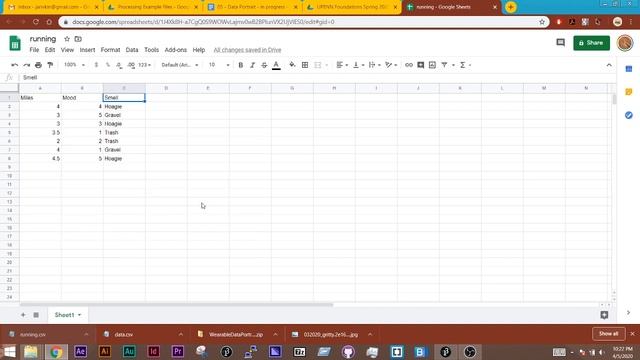Open comment history icon
The image size is (640, 360).
[560, 42]
